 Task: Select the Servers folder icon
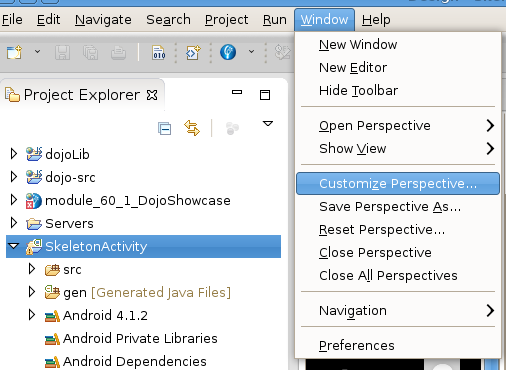(34, 224)
